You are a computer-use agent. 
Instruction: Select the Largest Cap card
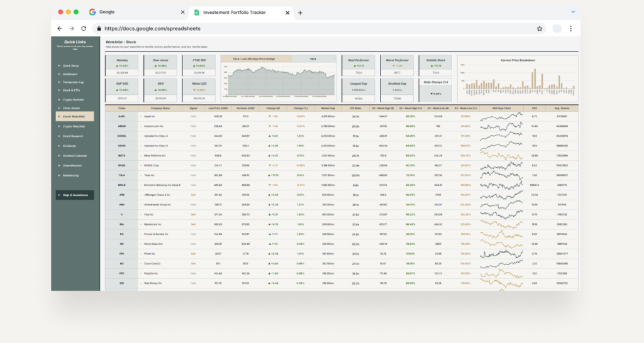tap(358, 90)
